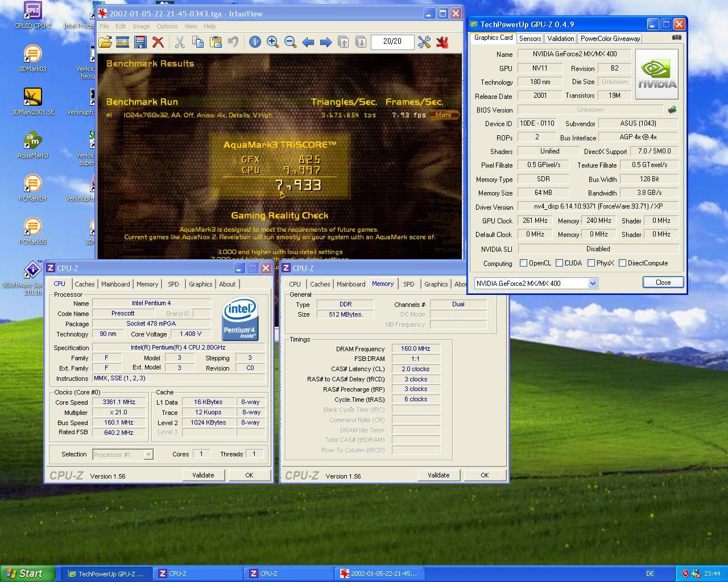728x582 pixels.
Task: Click the red IrfanView mascot About icon
Action: pyautogui.click(x=442, y=41)
